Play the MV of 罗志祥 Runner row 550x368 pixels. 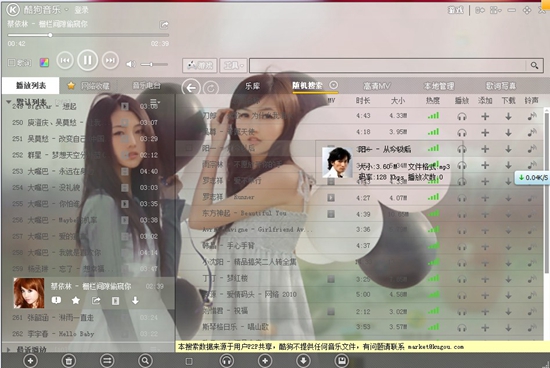331,198
